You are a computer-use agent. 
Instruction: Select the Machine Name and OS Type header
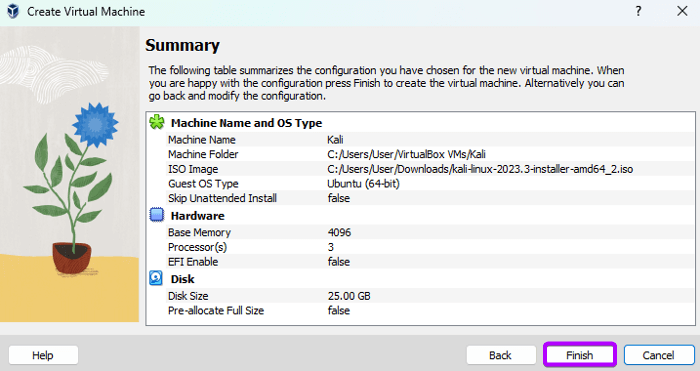[x=246, y=123]
